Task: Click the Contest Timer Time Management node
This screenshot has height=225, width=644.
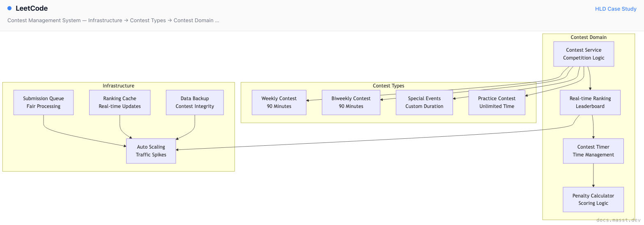Action: pyautogui.click(x=593, y=151)
